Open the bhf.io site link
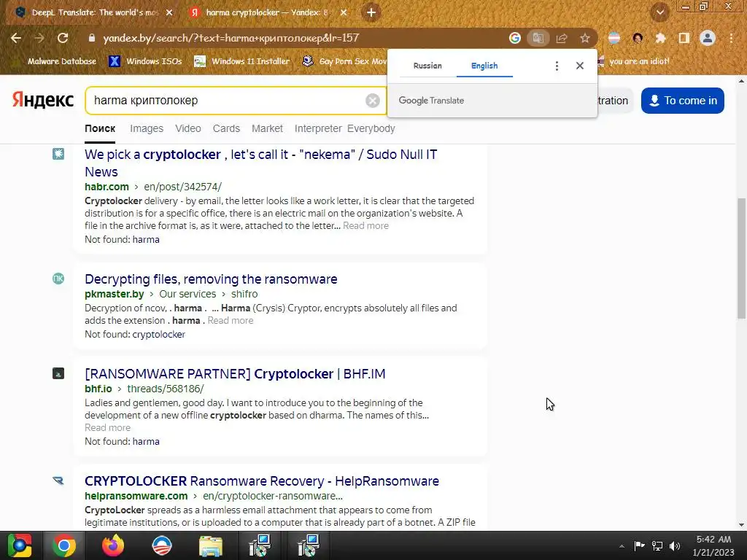 pos(98,389)
